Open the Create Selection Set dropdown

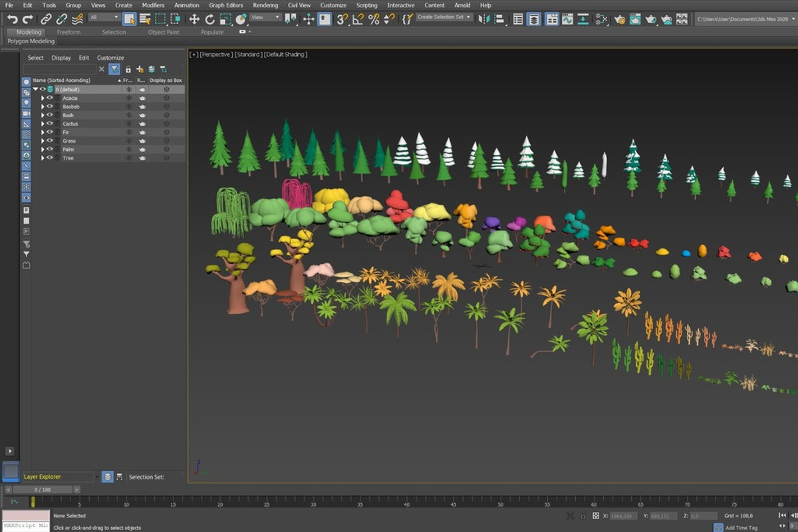point(444,17)
